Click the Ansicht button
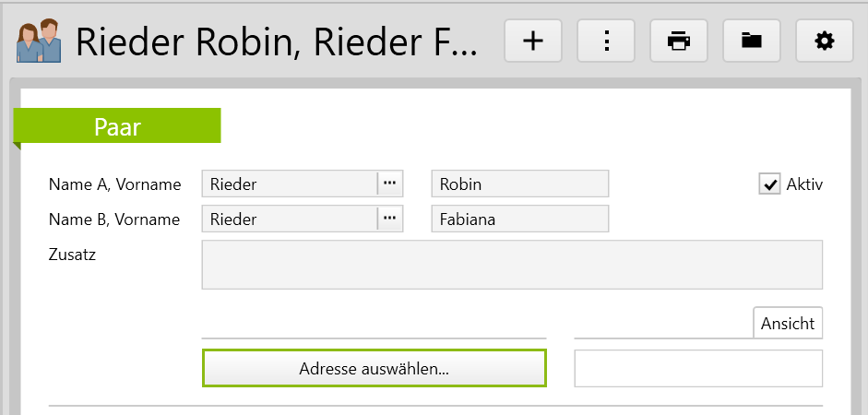 click(788, 324)
